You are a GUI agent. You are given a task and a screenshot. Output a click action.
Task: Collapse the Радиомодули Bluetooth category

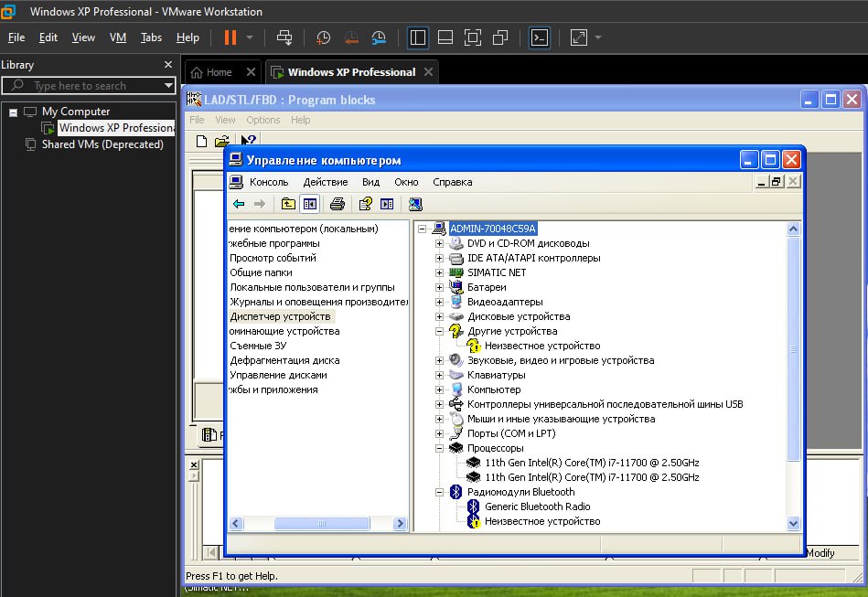440,492
